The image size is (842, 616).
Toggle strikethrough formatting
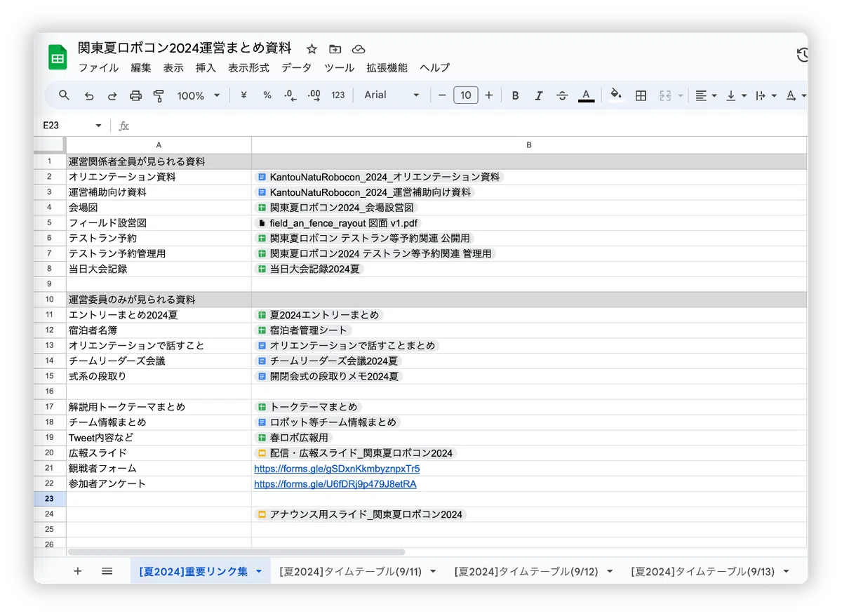(x=562, y=95)
